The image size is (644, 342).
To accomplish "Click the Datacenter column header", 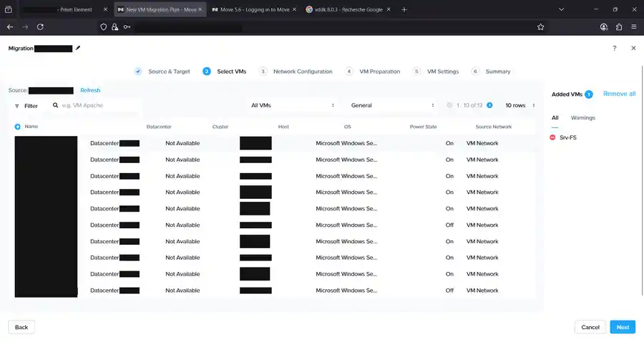I will pos(159,127).
